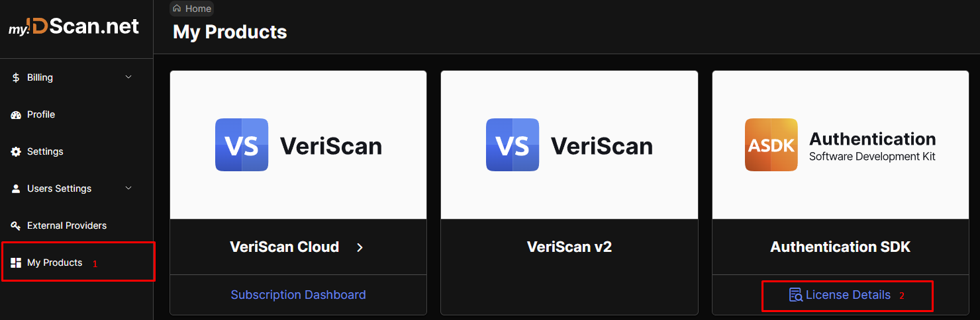
Task: Open the Subscription Dashboard link
Action: (x=298, y=295)
